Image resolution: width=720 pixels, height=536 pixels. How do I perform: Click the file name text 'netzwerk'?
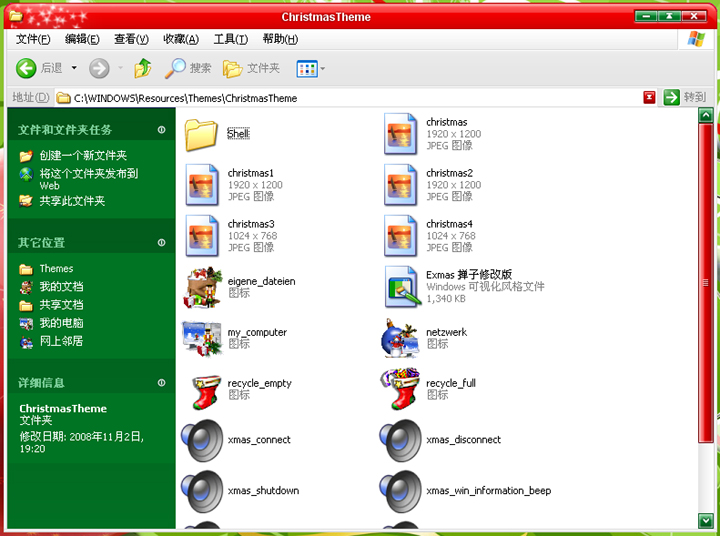(446, 332)
